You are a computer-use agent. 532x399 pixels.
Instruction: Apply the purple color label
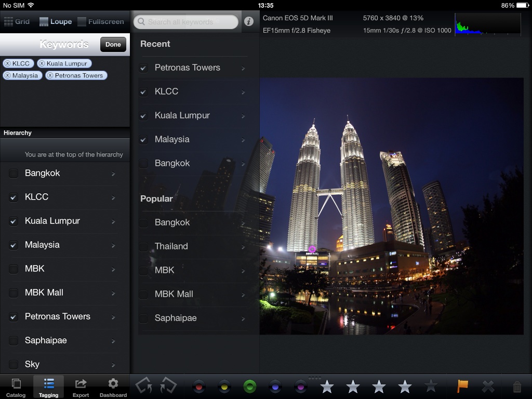[x=301, y=387]
